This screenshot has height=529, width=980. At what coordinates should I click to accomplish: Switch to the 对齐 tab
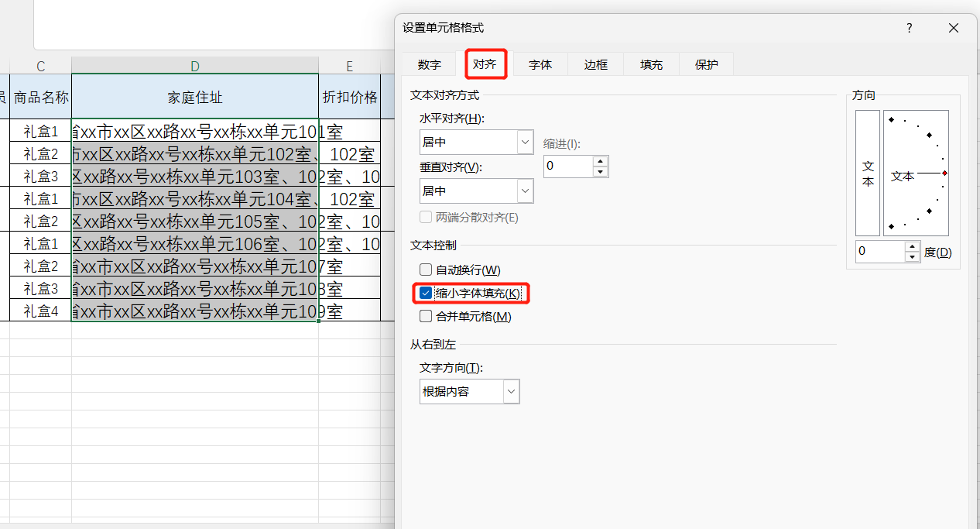(x=485, y=65)
